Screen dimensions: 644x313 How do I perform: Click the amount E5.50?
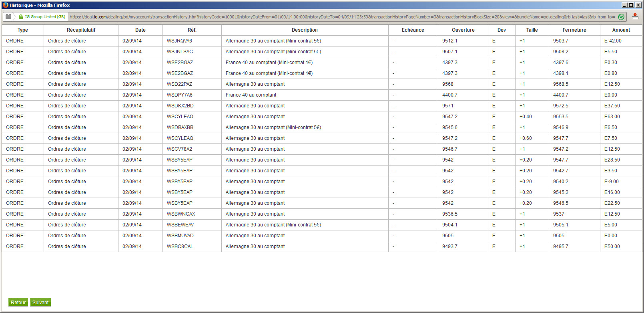click(611, 52)
